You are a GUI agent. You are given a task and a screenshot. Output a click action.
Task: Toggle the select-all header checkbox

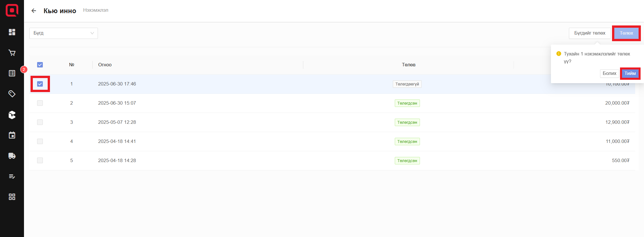pyautogui.click(x=40, y=65)
